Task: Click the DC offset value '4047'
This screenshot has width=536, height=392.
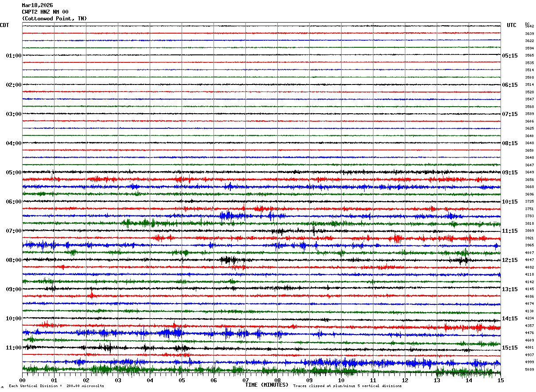Action: click(529, 260)
